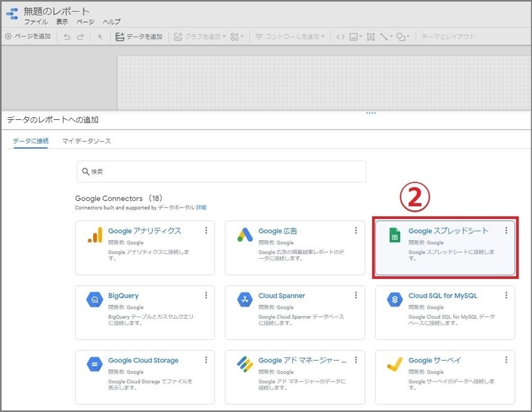Click データを追加 in the toolbar
This screenshot has height=412, width=532.
coord(139,37)
